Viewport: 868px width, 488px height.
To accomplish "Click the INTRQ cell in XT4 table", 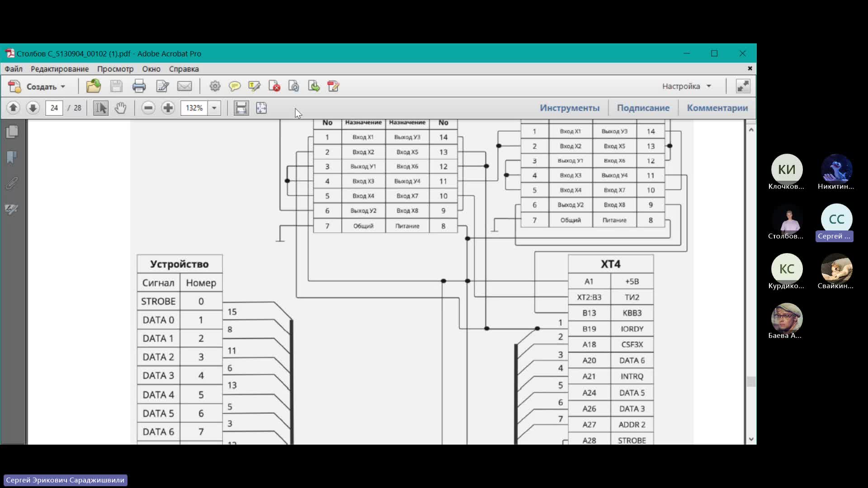I will point(632,376).
